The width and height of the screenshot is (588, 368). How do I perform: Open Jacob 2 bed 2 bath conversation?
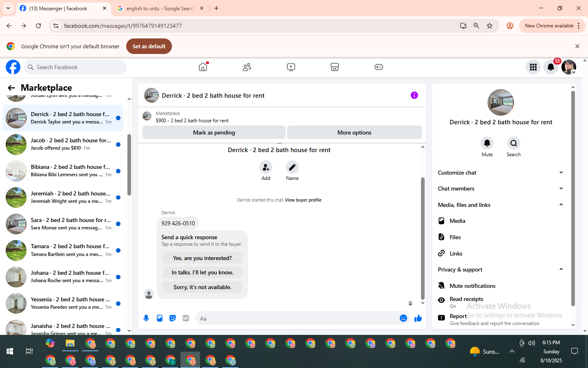pyautogui.click(x=63, y=144)
